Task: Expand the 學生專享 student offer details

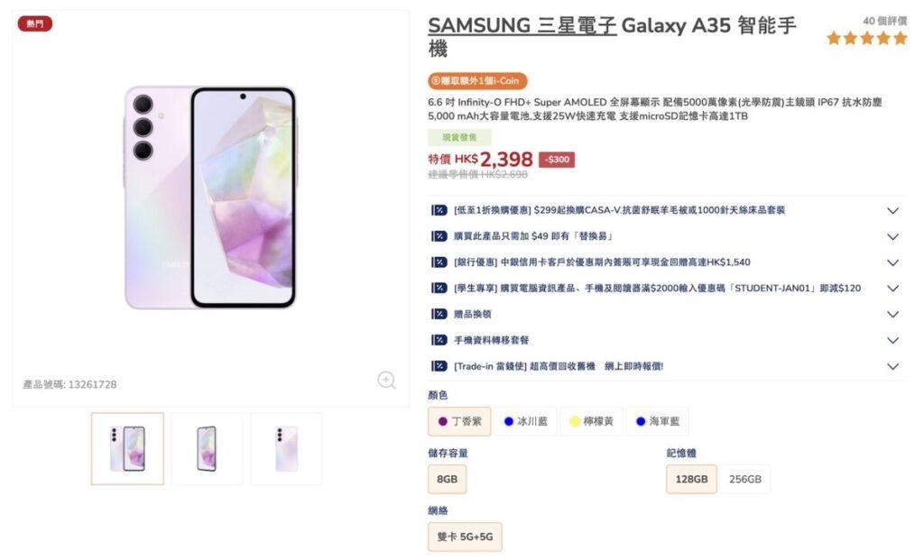Action: (x=892, y=289)
